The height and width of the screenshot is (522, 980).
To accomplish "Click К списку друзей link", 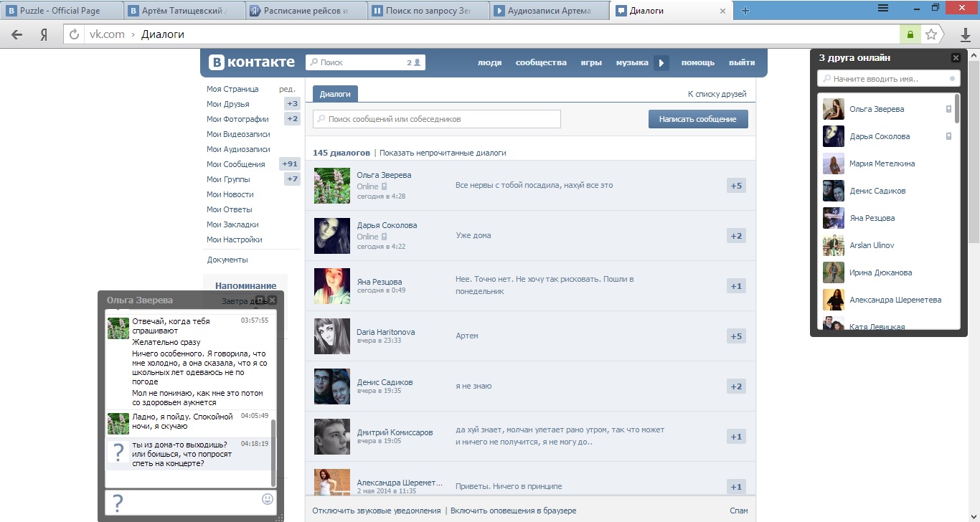I will tap(717, 94).
